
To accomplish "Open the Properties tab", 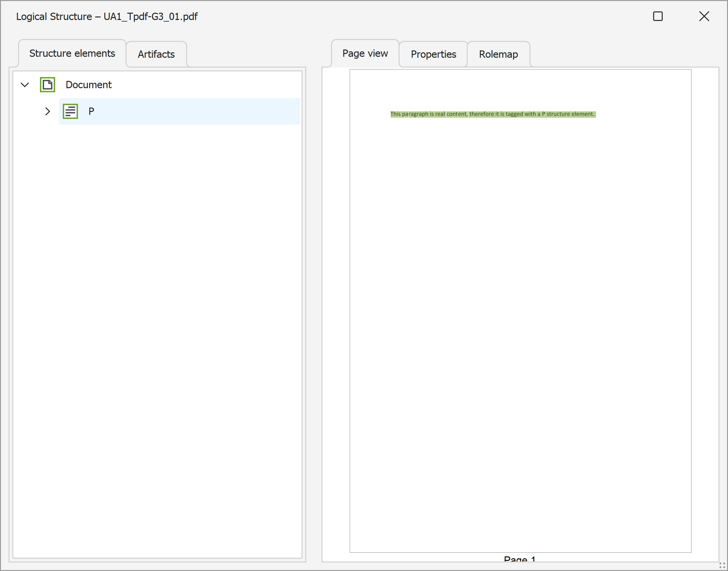I will (433, 54).
